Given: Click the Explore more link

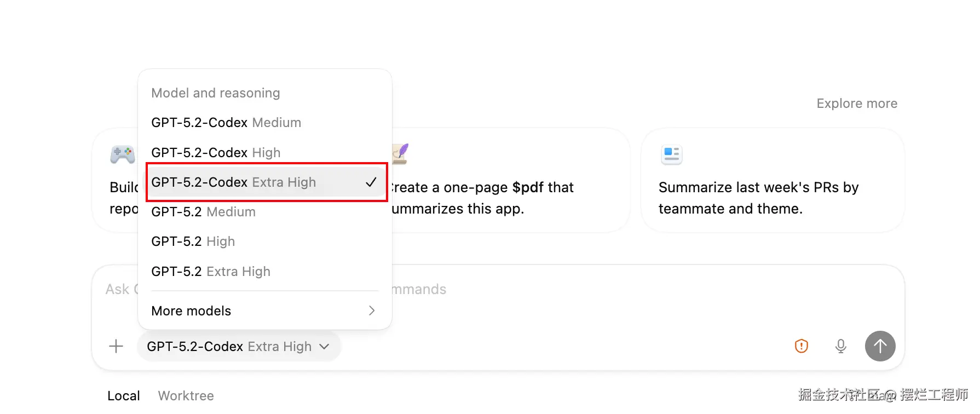Looking at the screenshot, I should pyautogui.click(x=856, y=104).
